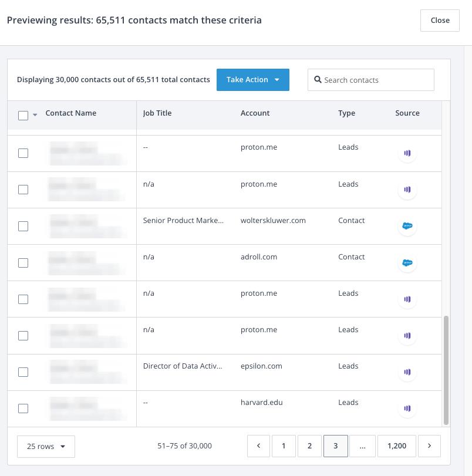
Task: Click the source icon in the top proton.me row
Action: tap(407, 153)
